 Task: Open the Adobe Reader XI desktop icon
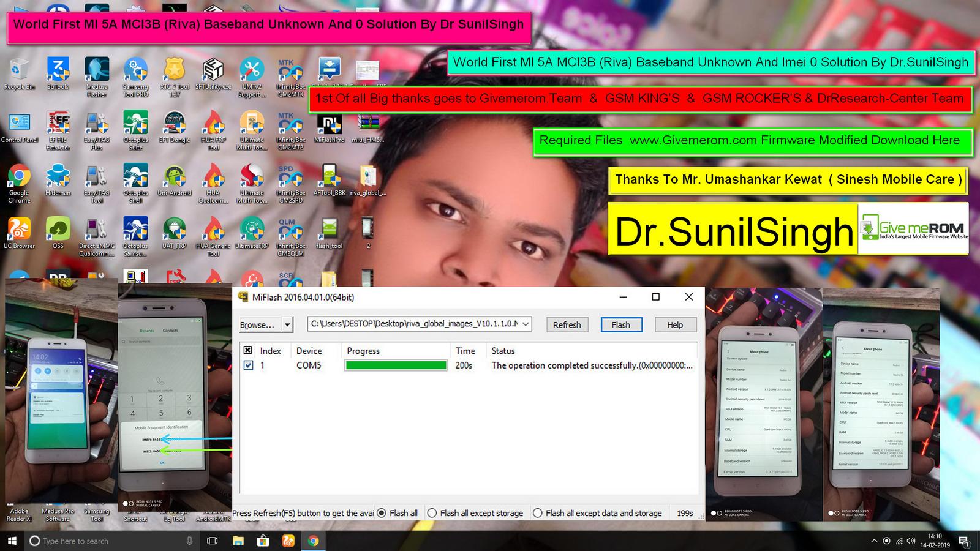tap(19, 515)
